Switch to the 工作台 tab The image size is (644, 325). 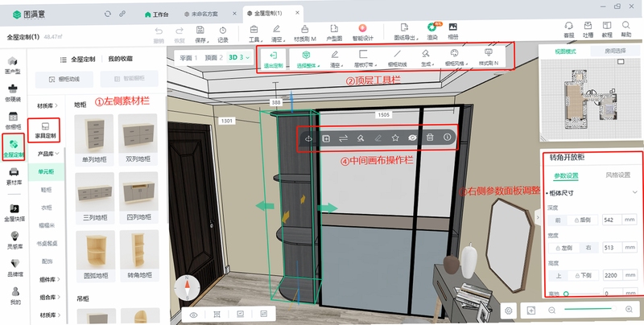tap(157, 14)
